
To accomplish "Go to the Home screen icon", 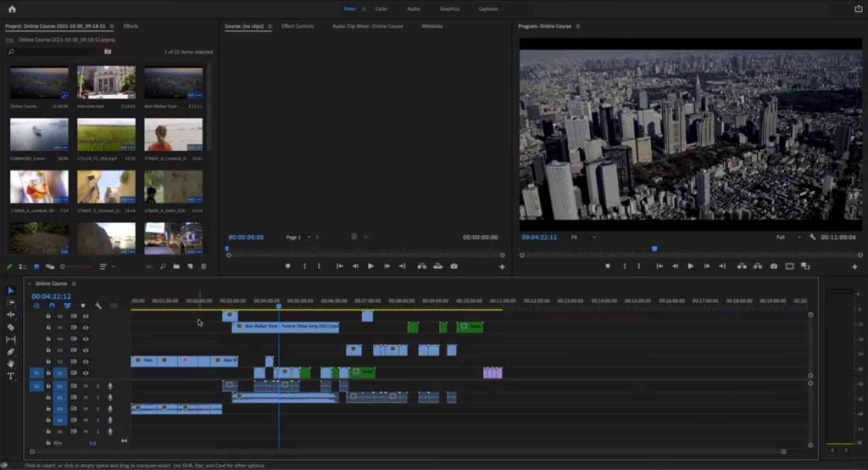I will pos(12,8).
